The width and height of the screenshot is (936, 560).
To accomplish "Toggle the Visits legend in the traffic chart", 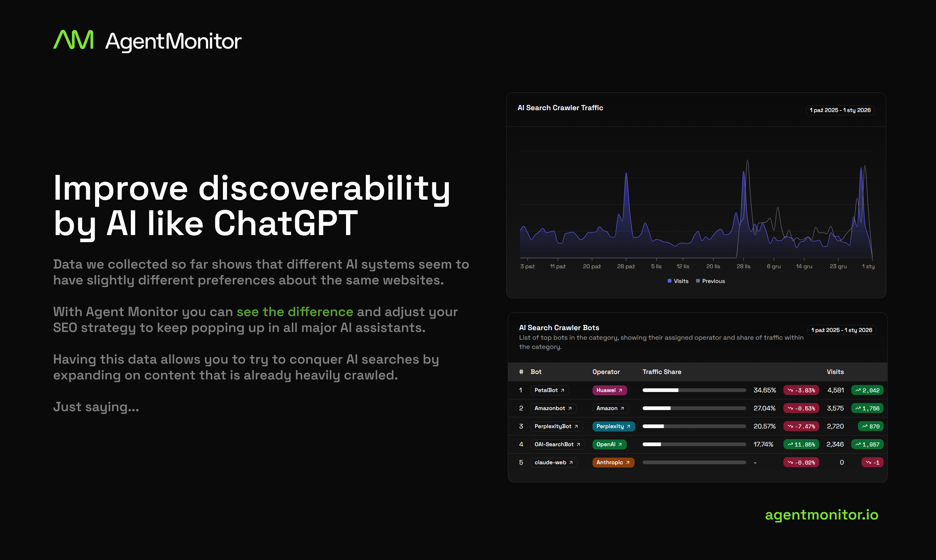I will click(678, 281).
